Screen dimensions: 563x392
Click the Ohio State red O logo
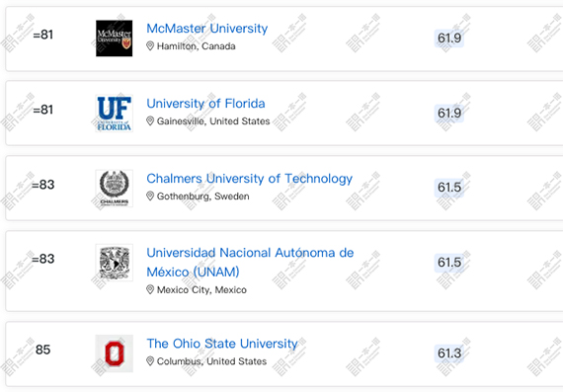click(x=115, y=353)
